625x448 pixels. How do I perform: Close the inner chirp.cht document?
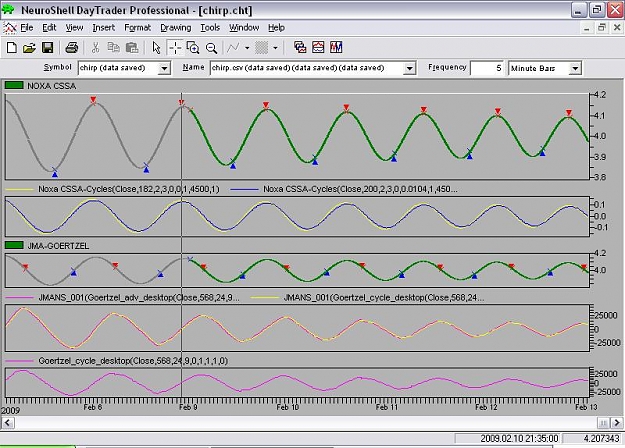coord(617,28)
